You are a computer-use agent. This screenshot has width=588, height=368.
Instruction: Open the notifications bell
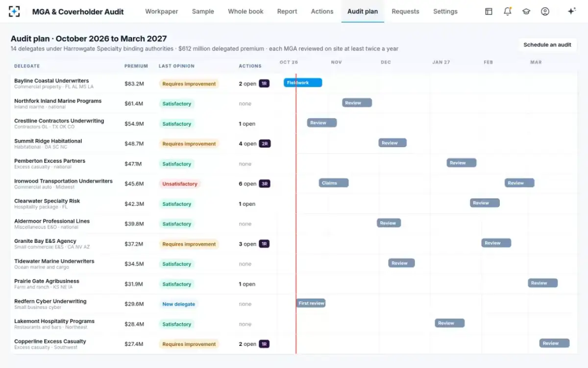pyautogui.click(x=508, y=11)
